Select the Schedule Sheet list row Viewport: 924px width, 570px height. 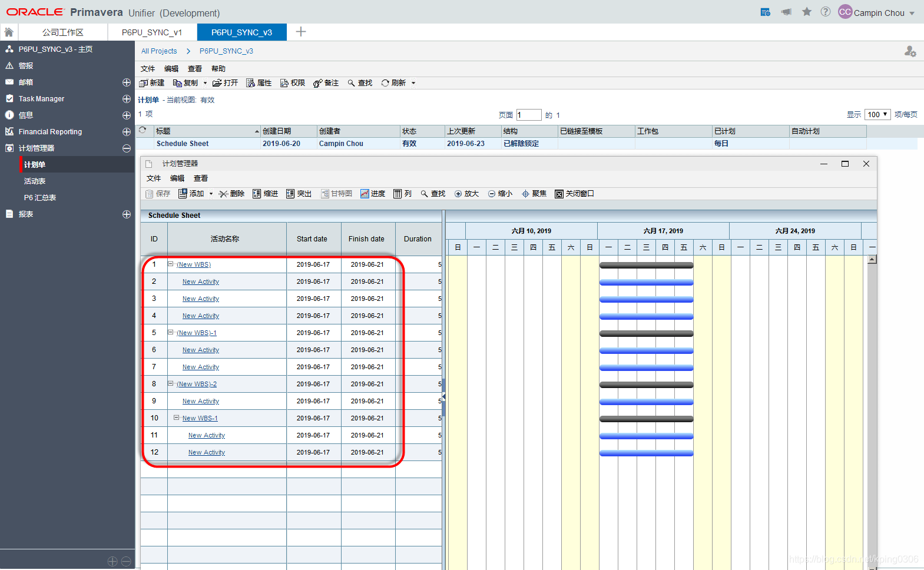[x=527, y=144]
